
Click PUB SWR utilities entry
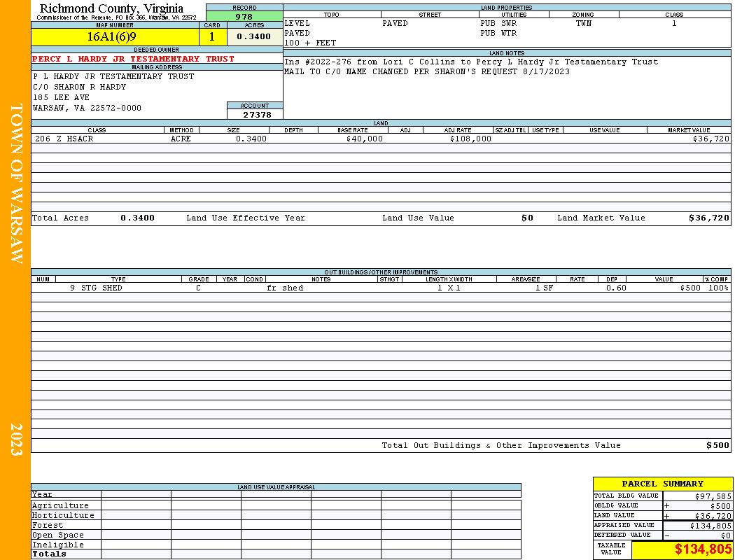point(498,23)
